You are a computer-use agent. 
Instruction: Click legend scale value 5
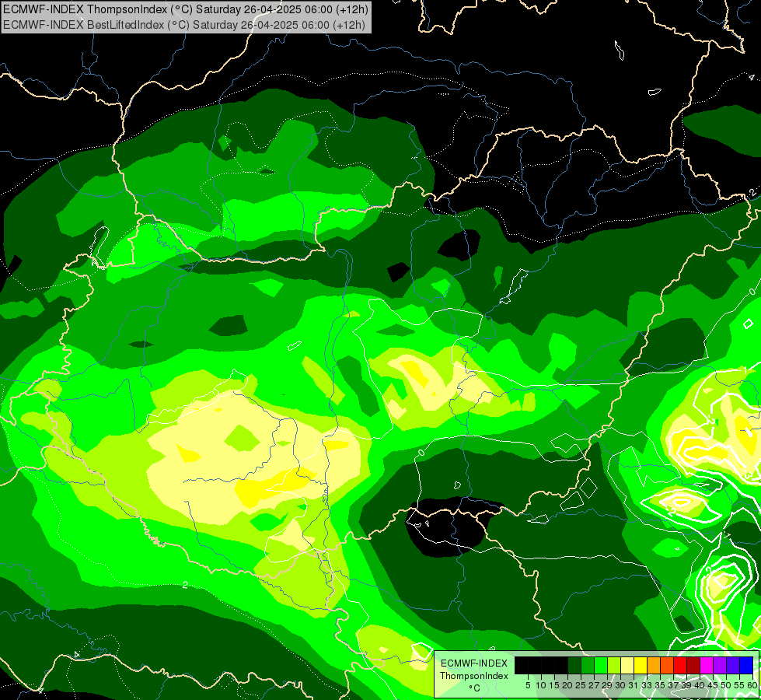pos(528,685)
